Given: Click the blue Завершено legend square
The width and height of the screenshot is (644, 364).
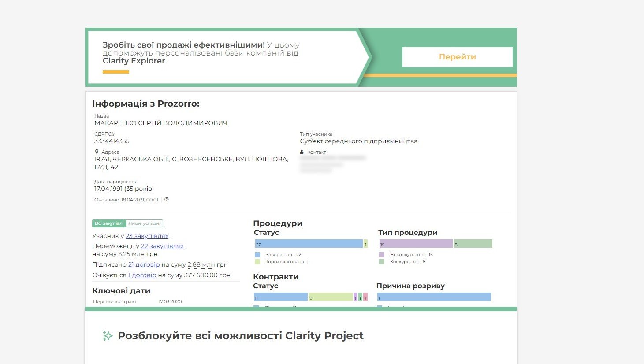Looking at the screenshot, I should (x=257, y=255).
